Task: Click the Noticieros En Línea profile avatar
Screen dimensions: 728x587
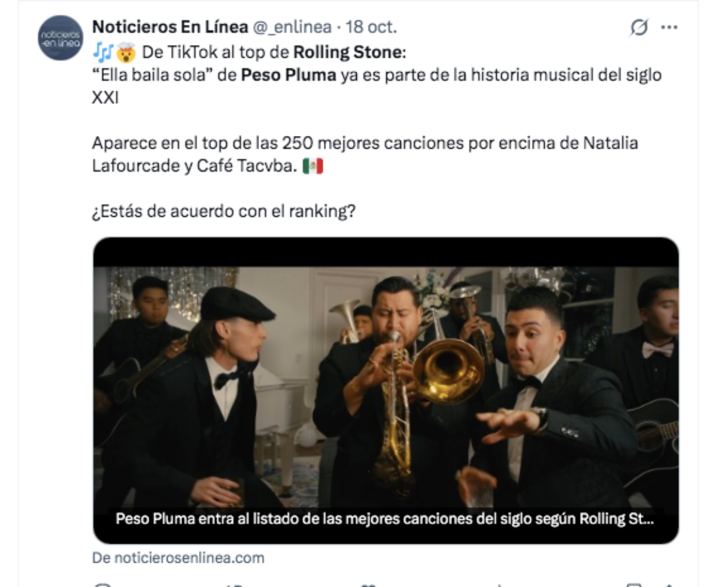Action: tap(60, 38)
